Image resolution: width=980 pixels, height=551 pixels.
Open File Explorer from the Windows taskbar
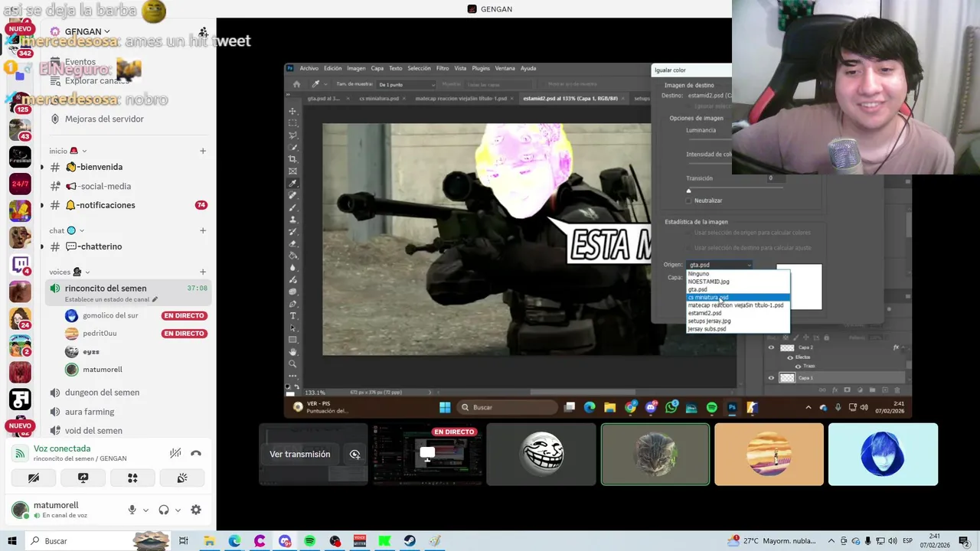209,541
